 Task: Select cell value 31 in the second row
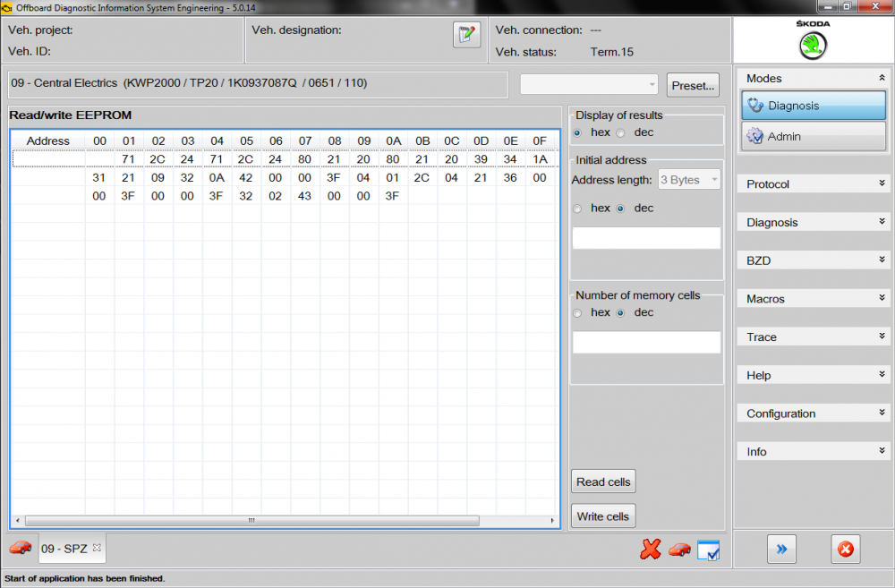coord(99,177)
